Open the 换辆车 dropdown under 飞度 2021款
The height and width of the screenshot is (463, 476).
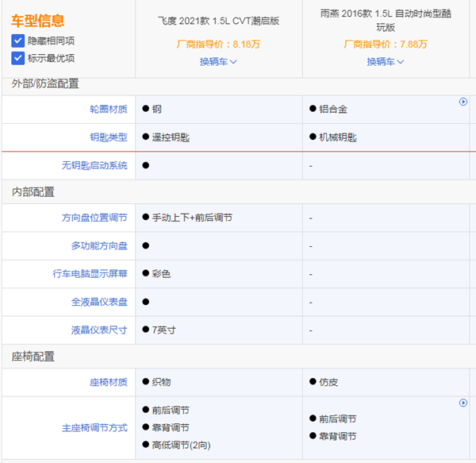[218, 61]
